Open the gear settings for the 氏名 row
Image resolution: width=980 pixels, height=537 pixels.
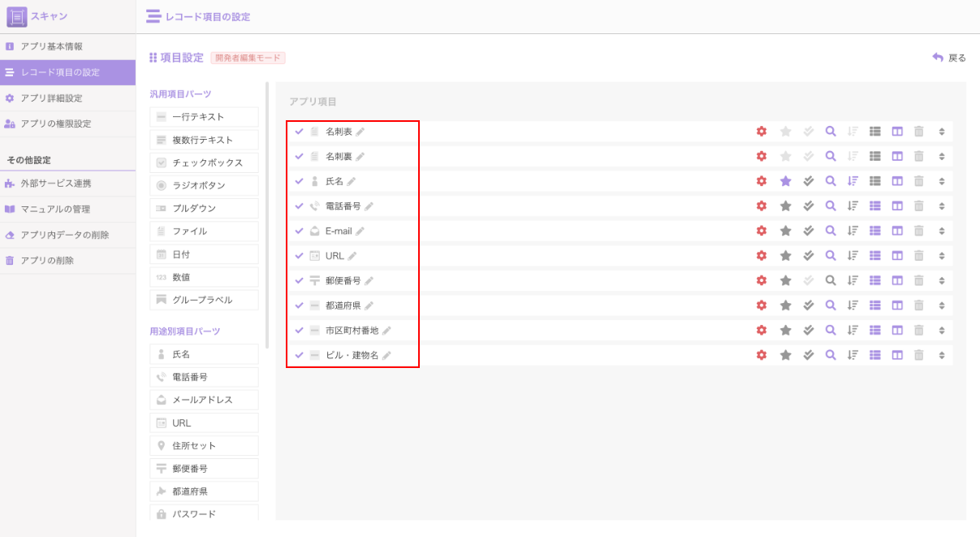pos(761,181)
